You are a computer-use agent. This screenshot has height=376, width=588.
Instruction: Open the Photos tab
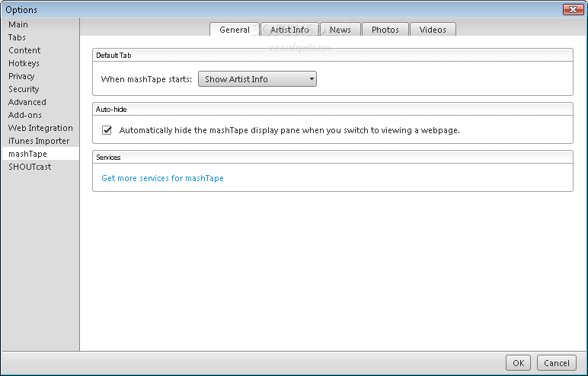385,30
